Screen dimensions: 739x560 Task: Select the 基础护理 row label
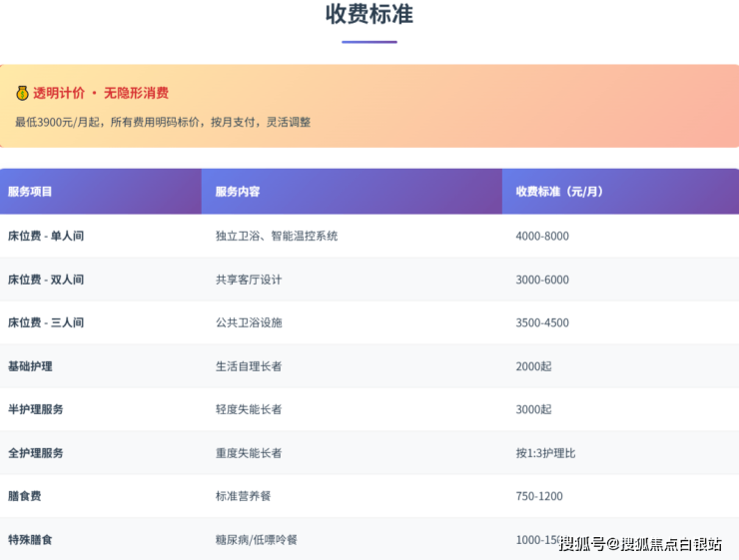(30, 366)
